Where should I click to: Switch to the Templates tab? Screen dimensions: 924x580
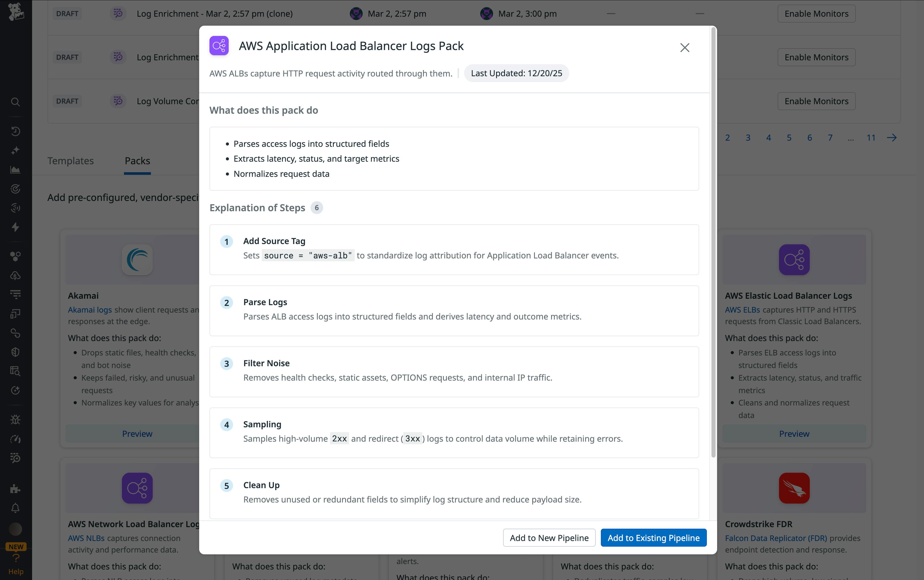pos(71,161)
